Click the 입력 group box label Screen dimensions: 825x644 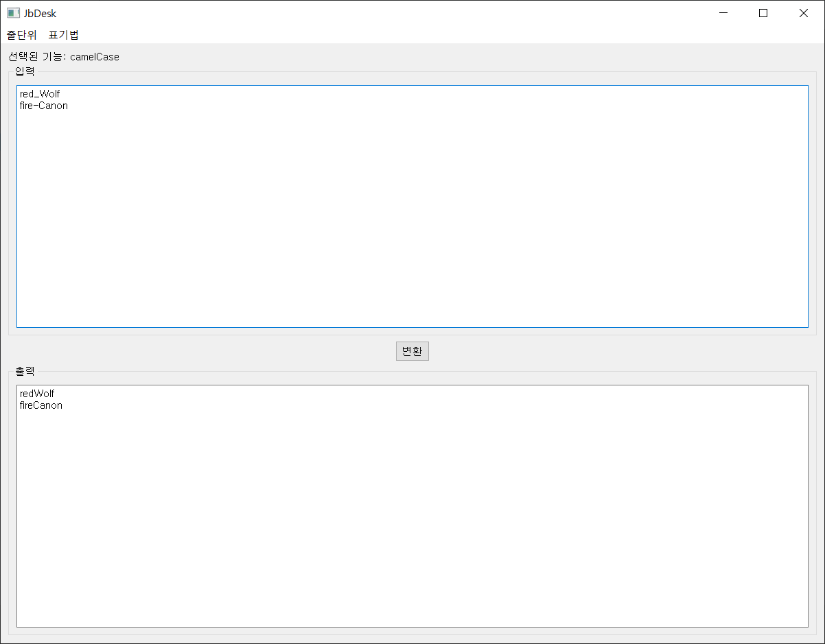tap(25, 71)
